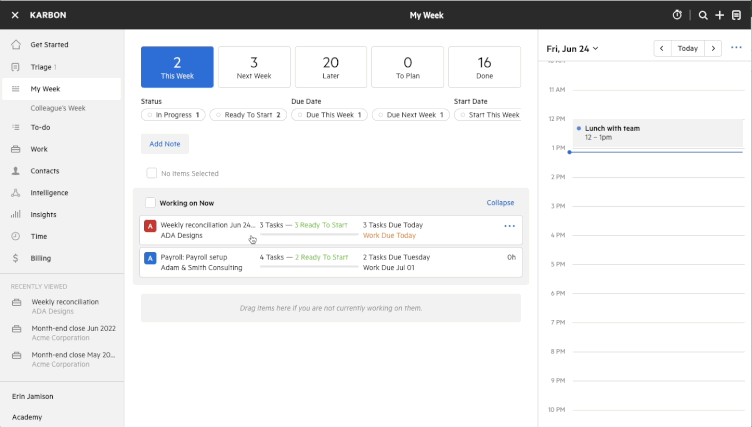Screen dimensions: 752x427
Task: Toggle the No Items Selected checkbox
Action: click(151, 173)
